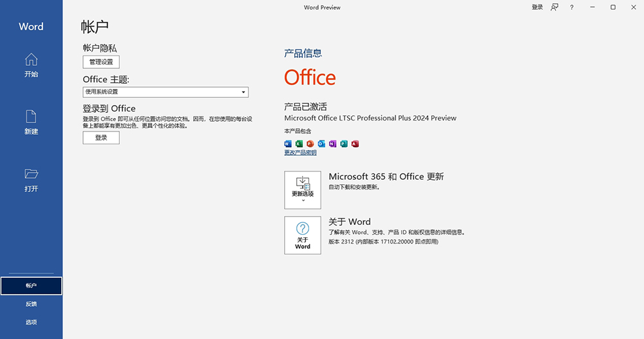
Task: Open 选项 options in the sidebar
Action: click(x=31, y=322)
